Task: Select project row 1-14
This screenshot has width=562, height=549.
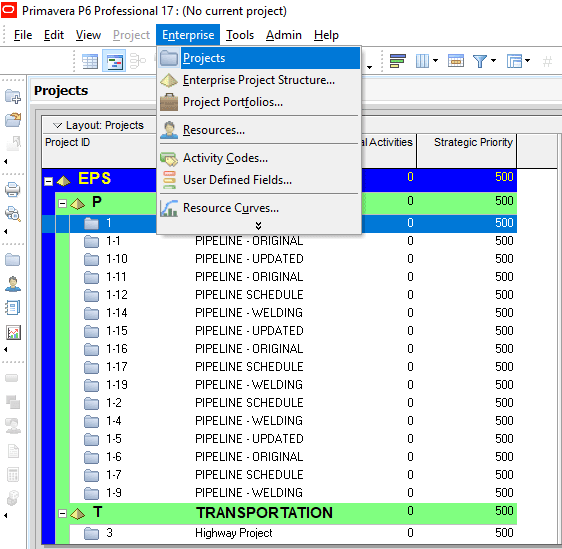Action: (293, 313)
